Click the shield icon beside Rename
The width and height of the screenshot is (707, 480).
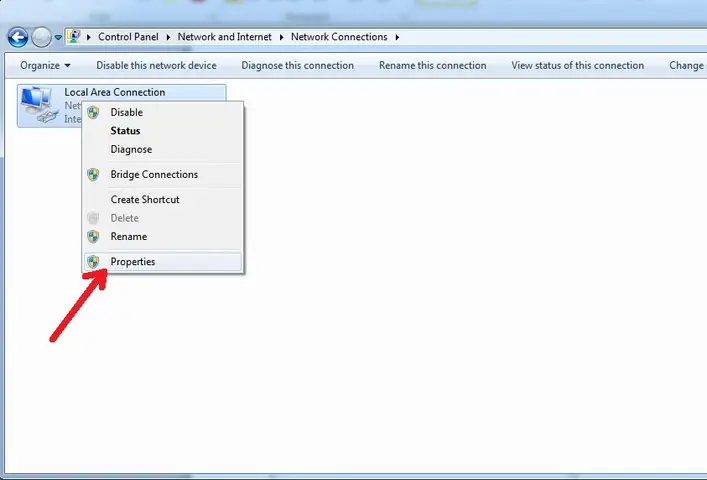click(93, 237)
